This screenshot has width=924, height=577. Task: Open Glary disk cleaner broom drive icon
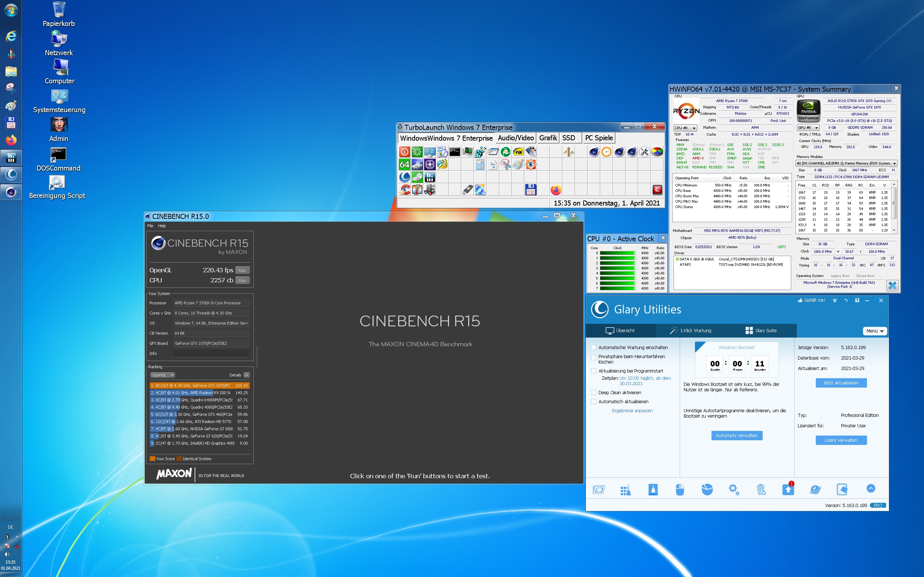[653, 489]
